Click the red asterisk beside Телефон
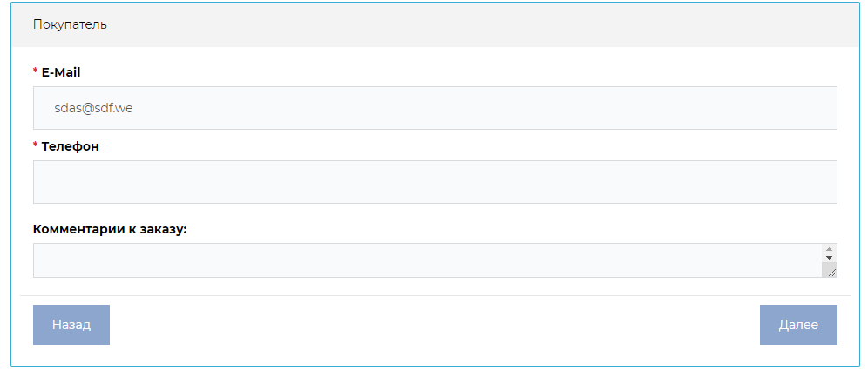This screenshot has width=868, height=371. tap(36, 146)
